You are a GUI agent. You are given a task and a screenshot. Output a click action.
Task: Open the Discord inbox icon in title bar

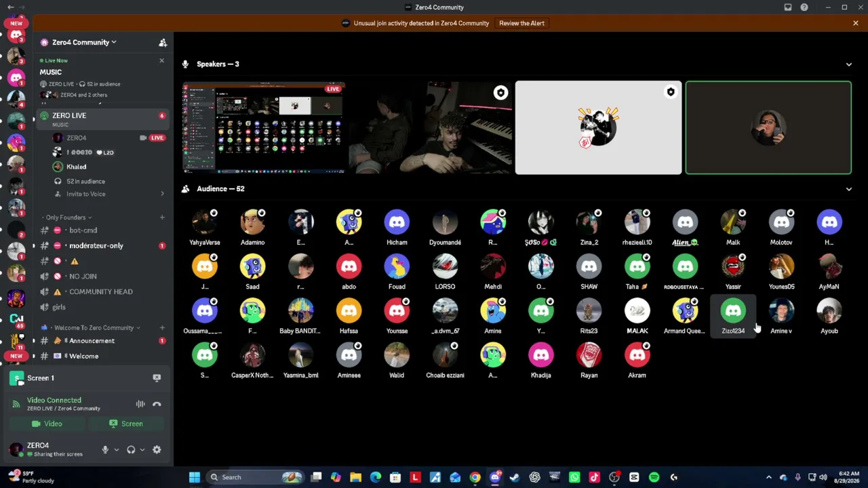pos(788,7)
